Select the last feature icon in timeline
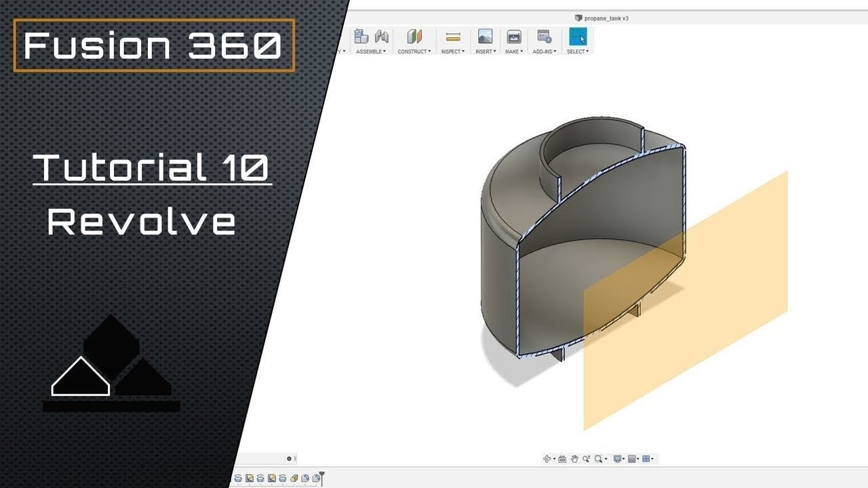This screenshot has width=868, height=488. [x=316, y=479]
